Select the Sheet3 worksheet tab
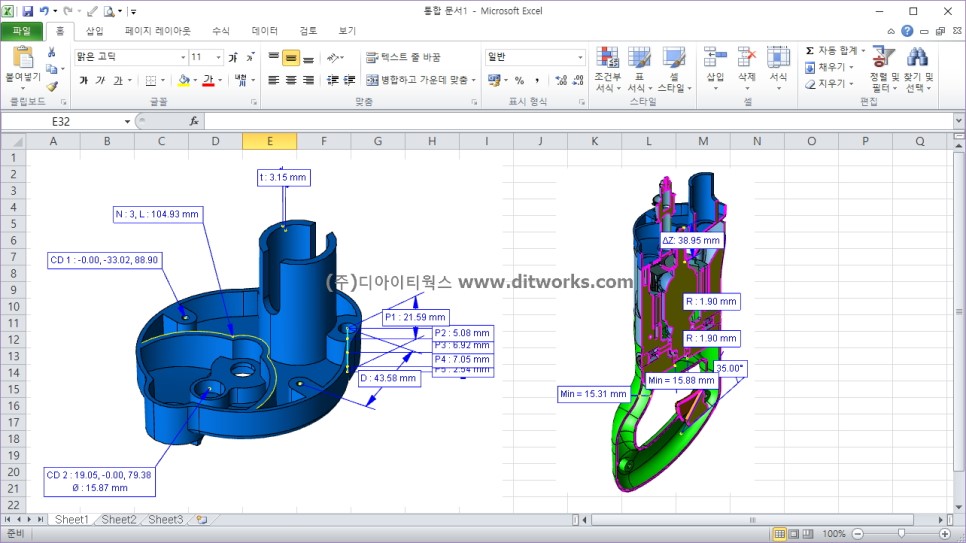Image resolution: width=966 pixels, height=543 pixels. click(x=165, y=520)
